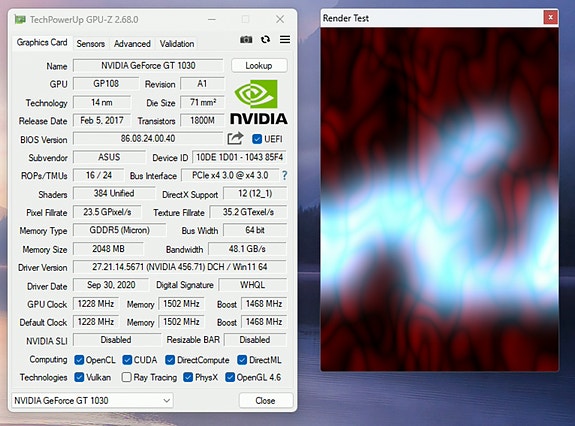The width and height of the screenshot is (575, 426).
Task: Click the Lookup button
Action: [259, 66]
